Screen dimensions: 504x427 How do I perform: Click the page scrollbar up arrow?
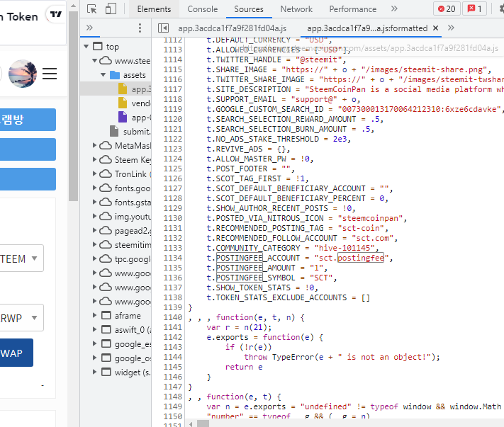(73, 6)
